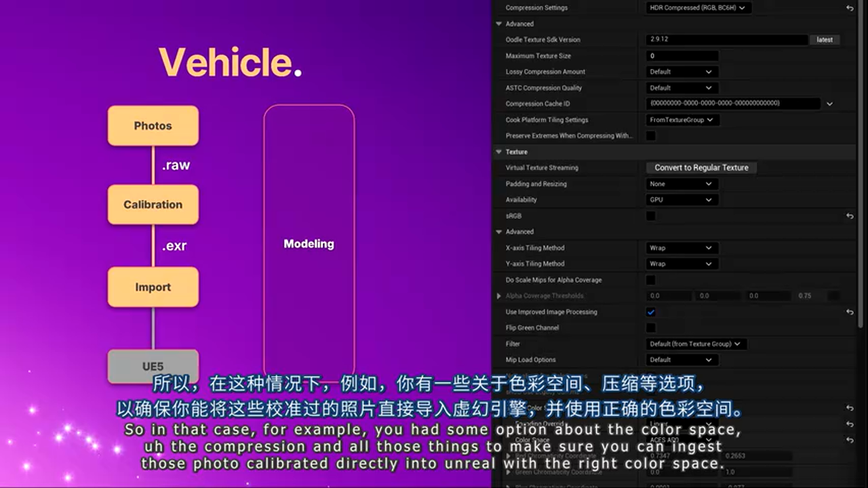Open the X-axis Tiling Method dropdown
This screenshot has height=488, width=868.
pos(682,247)
